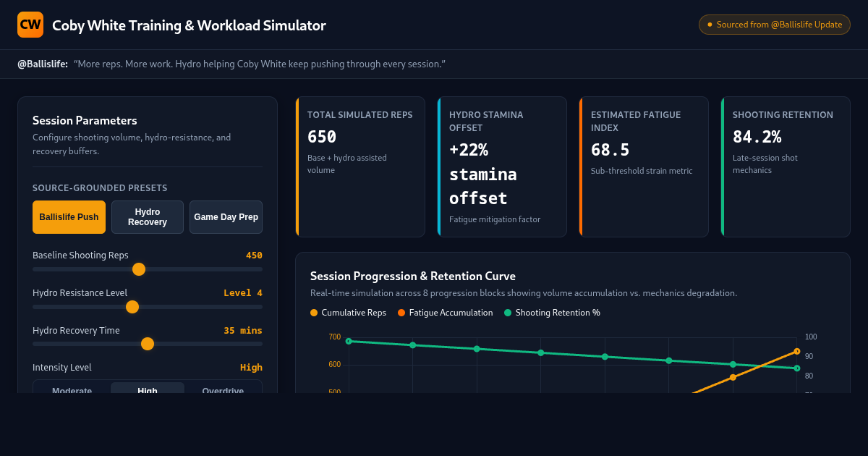This screenshot has width=868, height=456.
Task: Click the Coby White Training & Workload Simulator title
Action: pos(189,25)
